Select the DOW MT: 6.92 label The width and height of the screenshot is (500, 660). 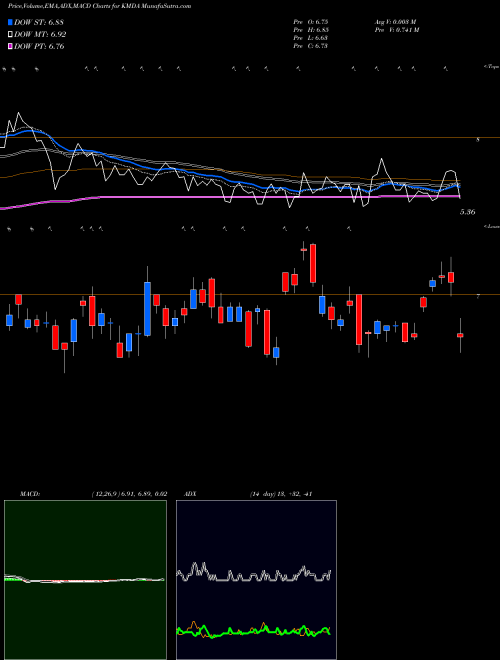click(40, 35)
